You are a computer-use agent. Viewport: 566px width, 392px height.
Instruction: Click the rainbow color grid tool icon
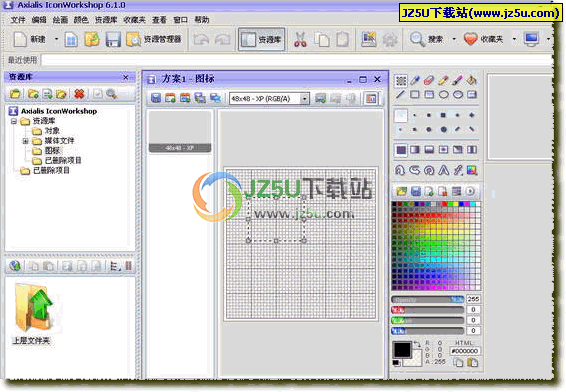[472, 170]
